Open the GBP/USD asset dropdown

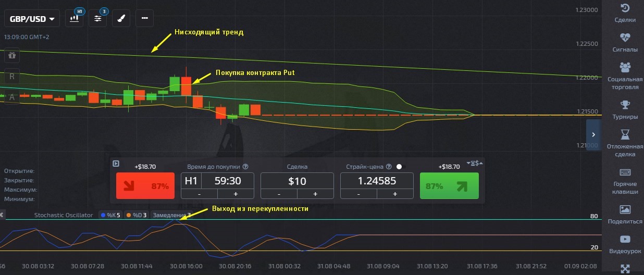(x=32, y=19)
